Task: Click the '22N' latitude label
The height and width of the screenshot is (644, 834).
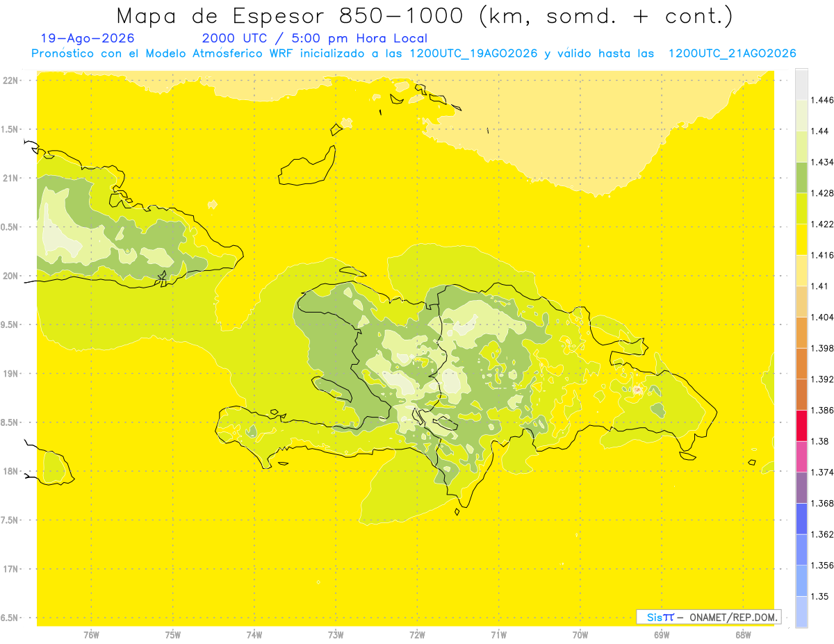Action: [x=12, y=81]
